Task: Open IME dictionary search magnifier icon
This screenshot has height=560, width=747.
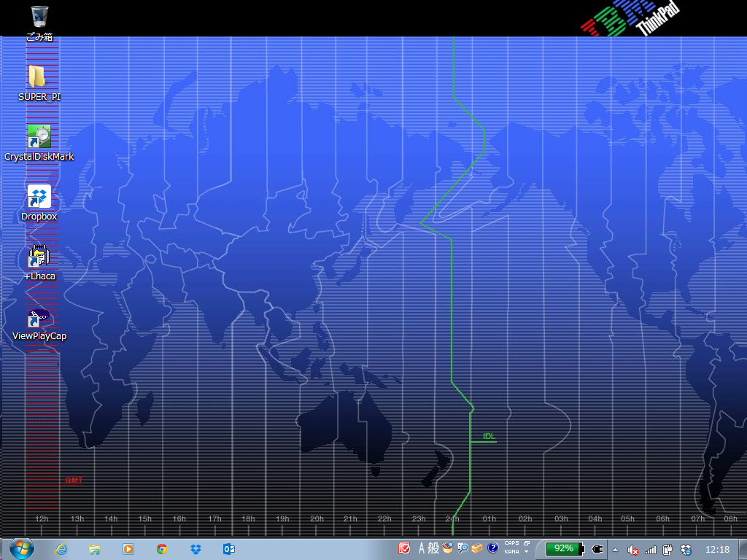Action: tap(462, 548)
